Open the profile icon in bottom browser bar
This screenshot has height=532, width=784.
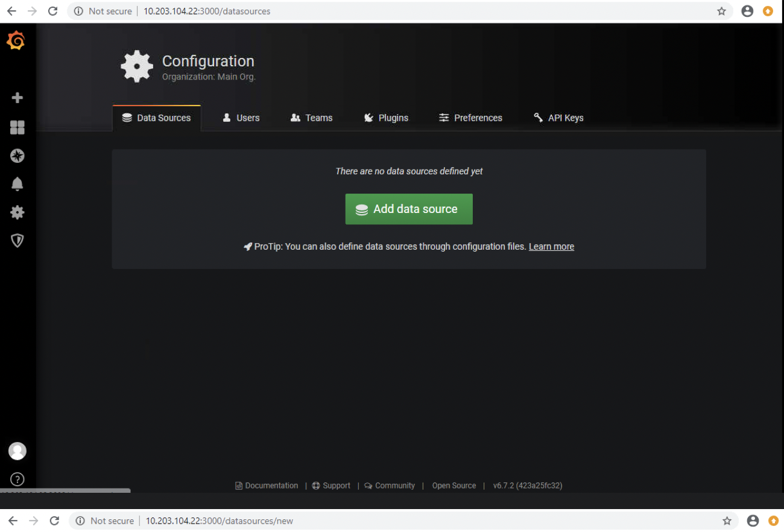coord(753,521)
